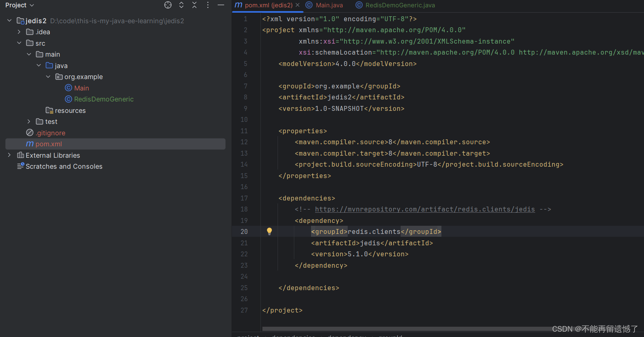Image resolution: width=644 pixels, height=337 pixels.
Task: Click the version 1.0-SNAPSHOT line
Action: click(341, 108)
